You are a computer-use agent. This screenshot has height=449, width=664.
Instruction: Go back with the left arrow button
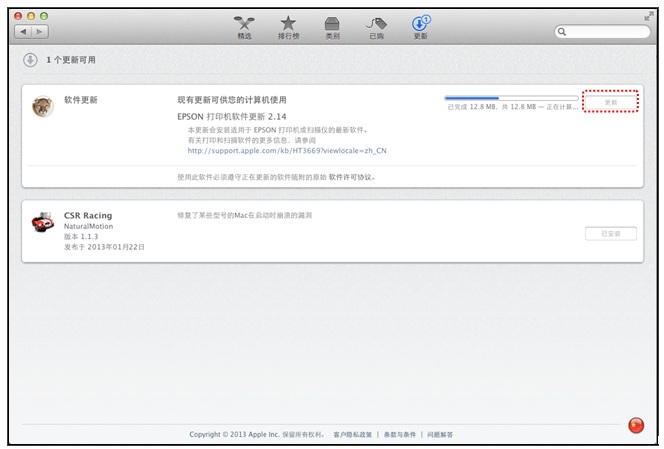click(x=23, y=31)
